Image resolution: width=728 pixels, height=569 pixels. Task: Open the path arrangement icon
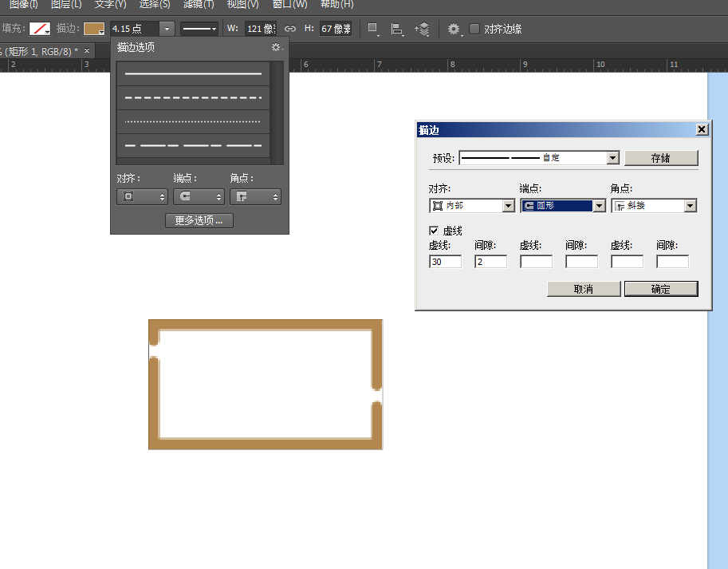click(x=422, y=29)
